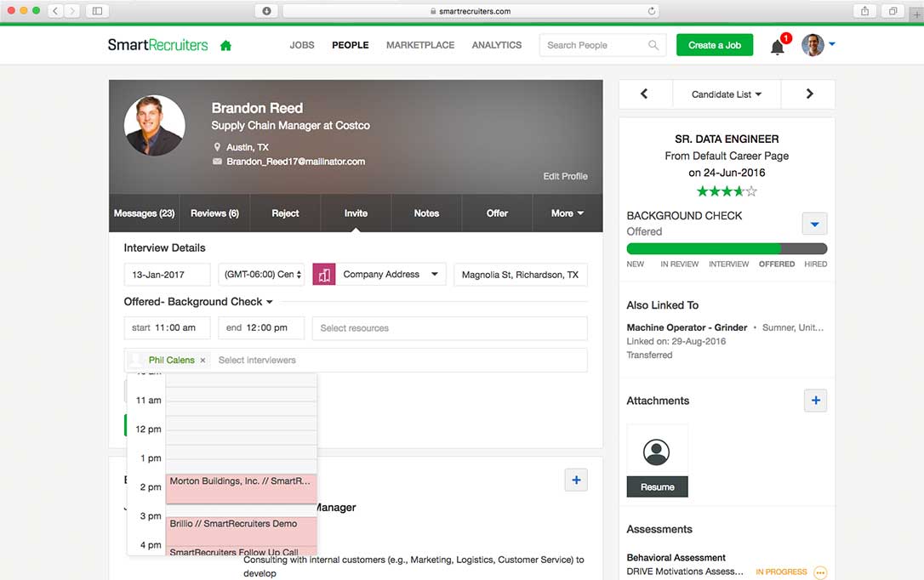
Task: Go to the next candidate arrow
Action: coord(809,94)
